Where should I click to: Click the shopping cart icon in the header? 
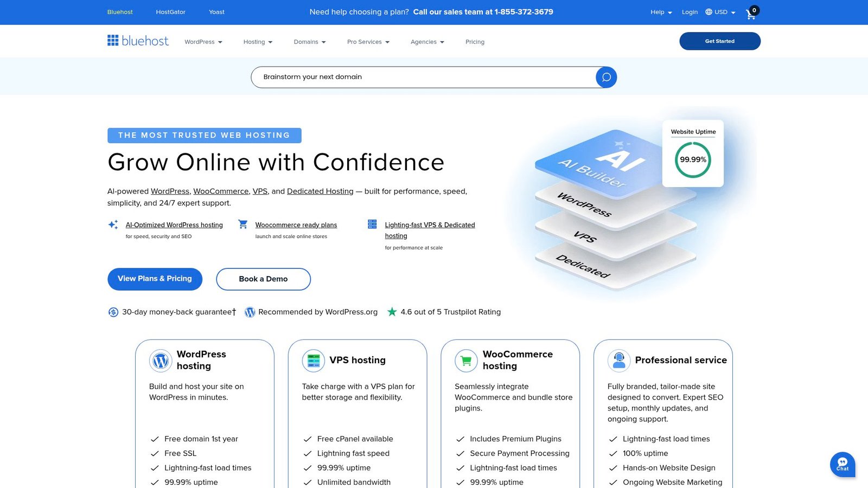(x=751, y=15)
